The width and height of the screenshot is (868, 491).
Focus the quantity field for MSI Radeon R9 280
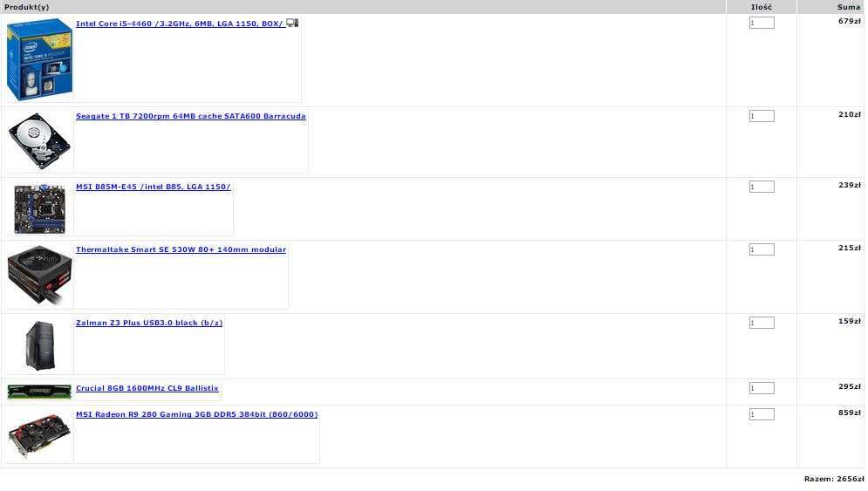coord(762,413)
